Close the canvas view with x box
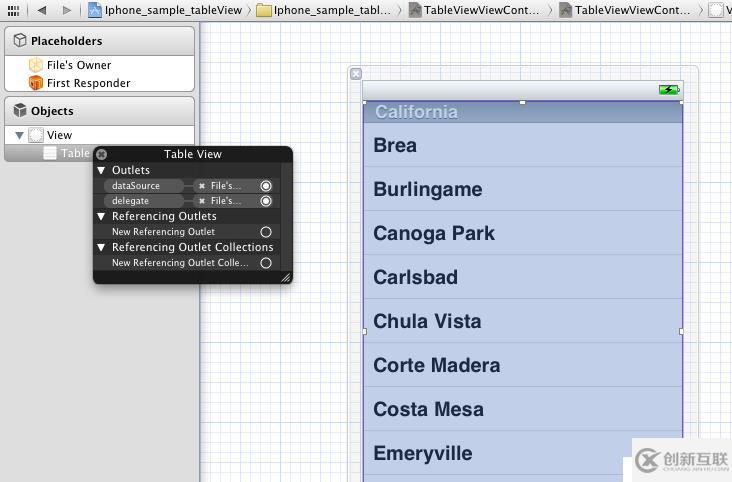This screenshot has width=732, height=482. tap(356, 74)
